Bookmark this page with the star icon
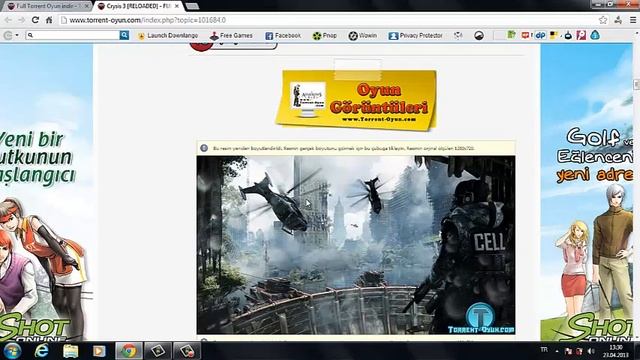640x360 pixels. pyautogui.click(x=603, y=20)
